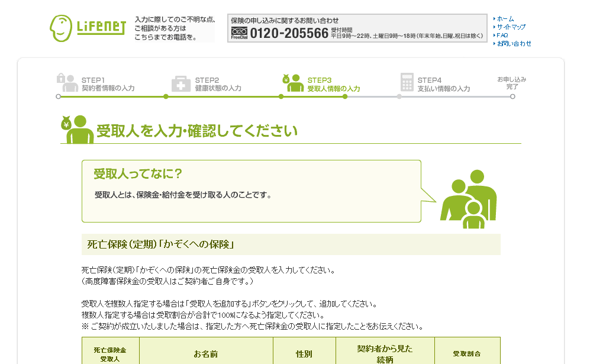Screen dimensions: 590x364
Task: Open the サイトマップ link
Action: pyautogui.click(x=511, y=27)
